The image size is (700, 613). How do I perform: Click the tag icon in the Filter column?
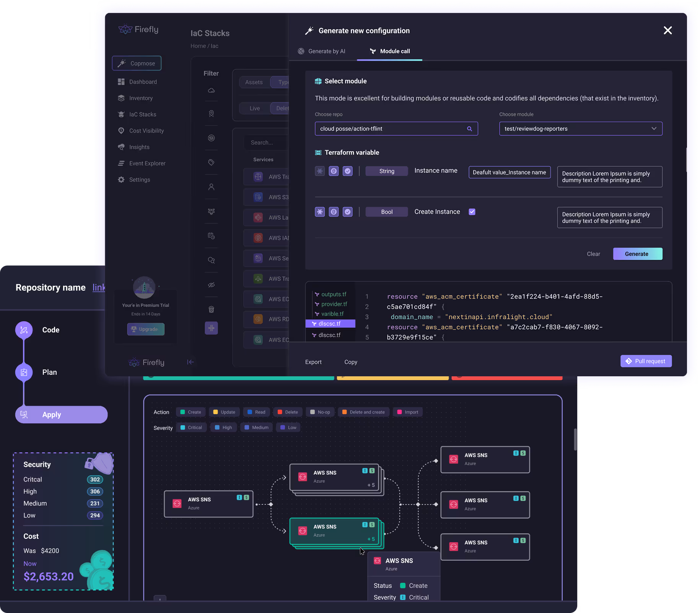pyautogui.click(x=211, y=163)
